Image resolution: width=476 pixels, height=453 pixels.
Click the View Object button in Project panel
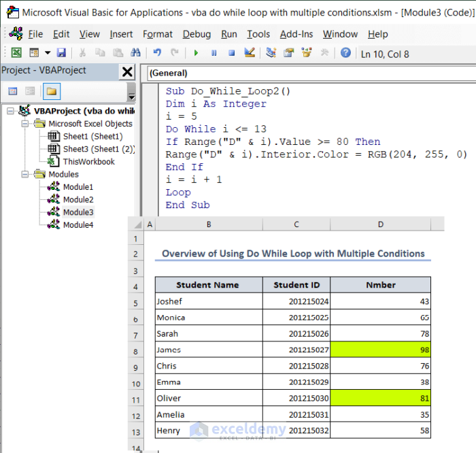(x=30, y=91)
